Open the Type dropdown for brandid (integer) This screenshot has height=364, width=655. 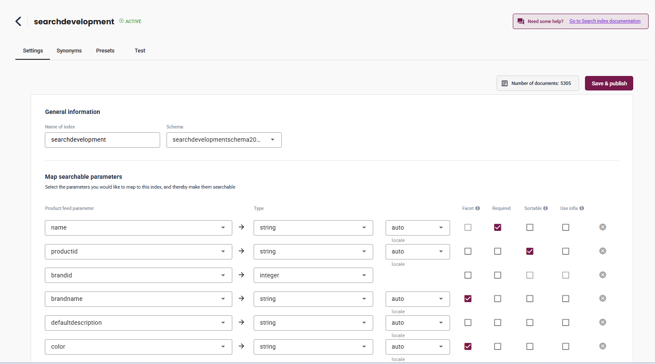click(x=313, y=275)
